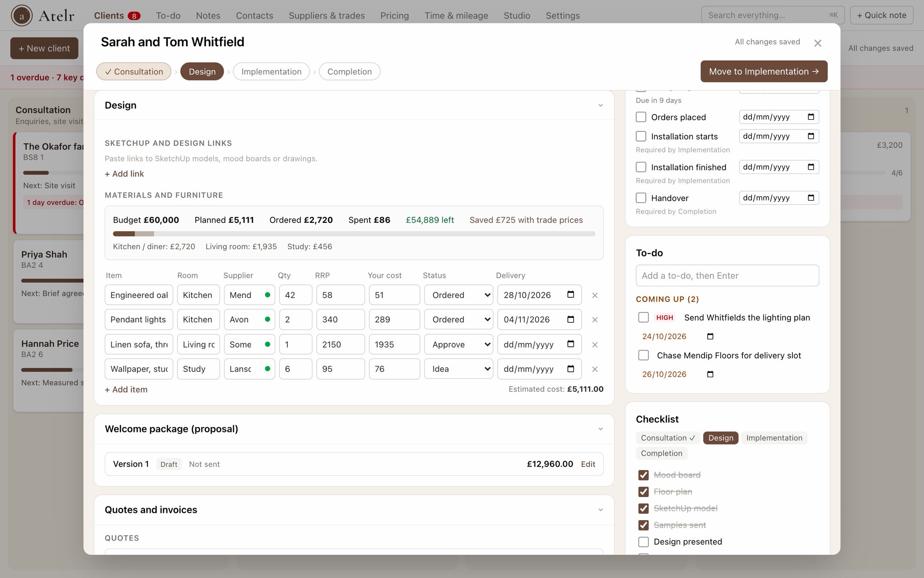Complete the Send Whitfields lighting plan to-do

coord(643,317)
